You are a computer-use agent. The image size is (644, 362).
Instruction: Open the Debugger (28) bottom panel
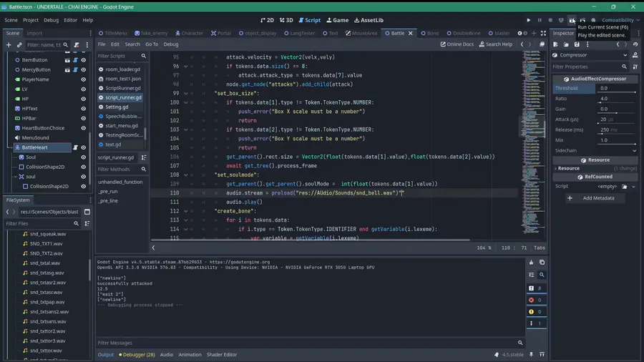[137, 355]
